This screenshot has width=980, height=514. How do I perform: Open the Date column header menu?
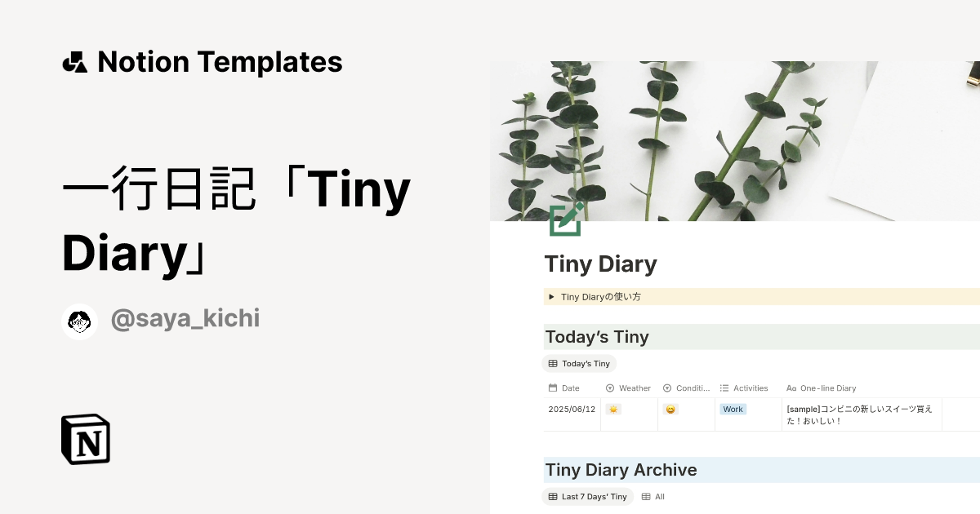pos(570,388)
